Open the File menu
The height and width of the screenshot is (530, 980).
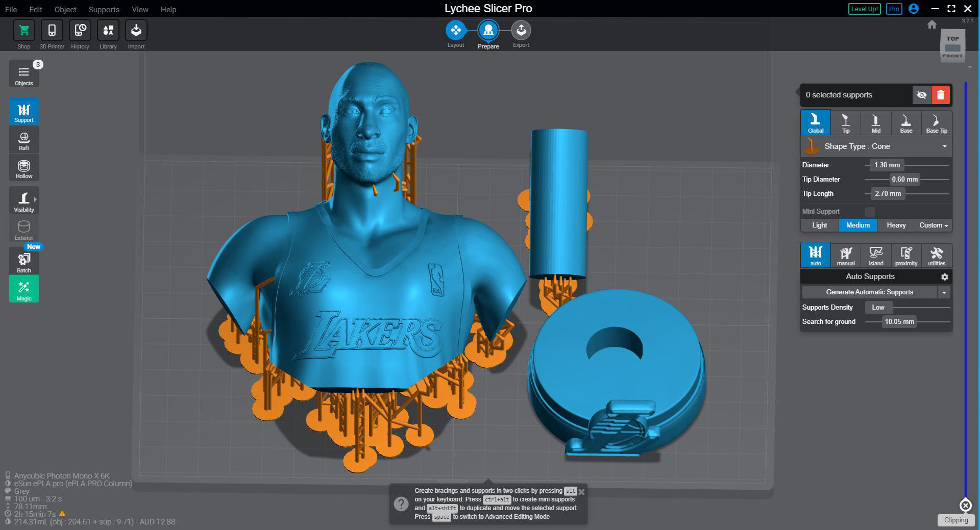[x=11, y=9]
